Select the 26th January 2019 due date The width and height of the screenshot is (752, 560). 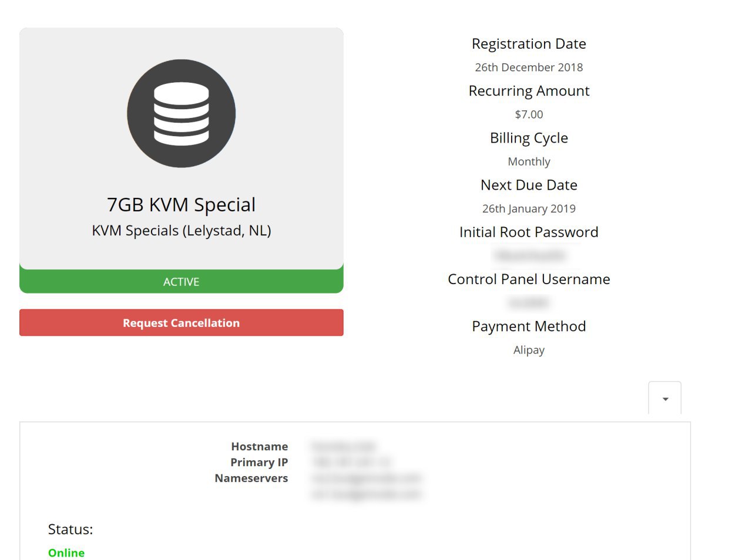[529, 208]
